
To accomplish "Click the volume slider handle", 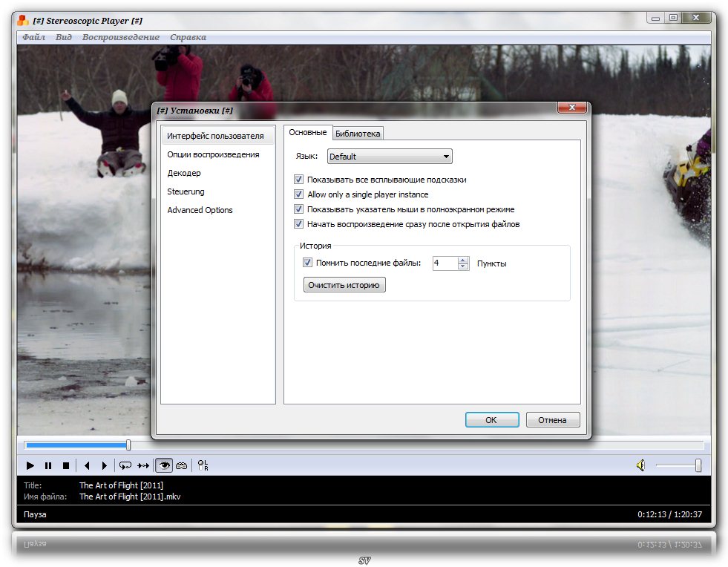I will [698, 465].
